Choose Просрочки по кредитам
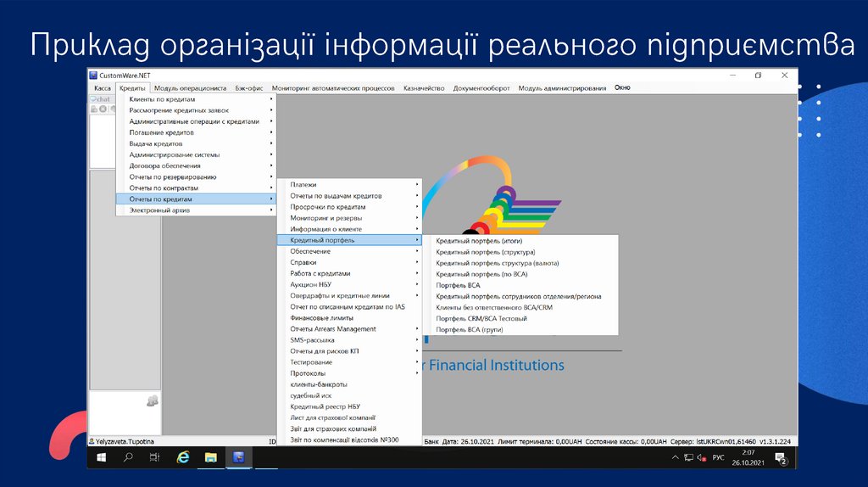Image resolution: width=868 pixels, height=487 pixels. (349, 207)
